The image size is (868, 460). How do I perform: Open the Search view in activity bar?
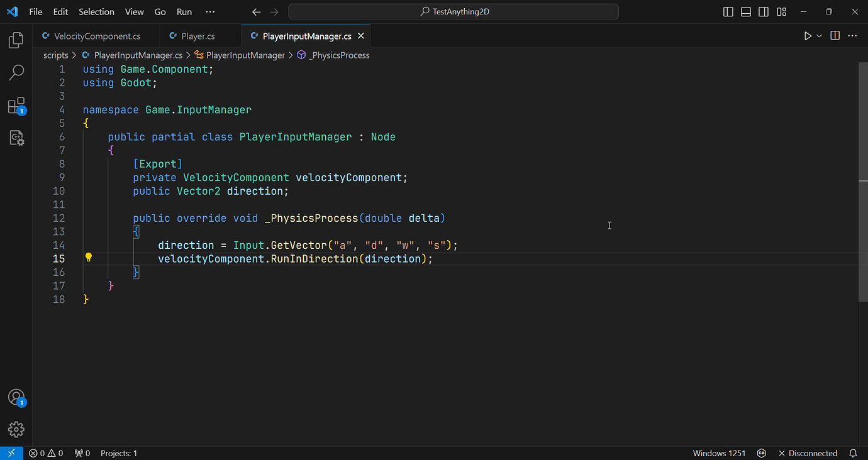[16, 73]
